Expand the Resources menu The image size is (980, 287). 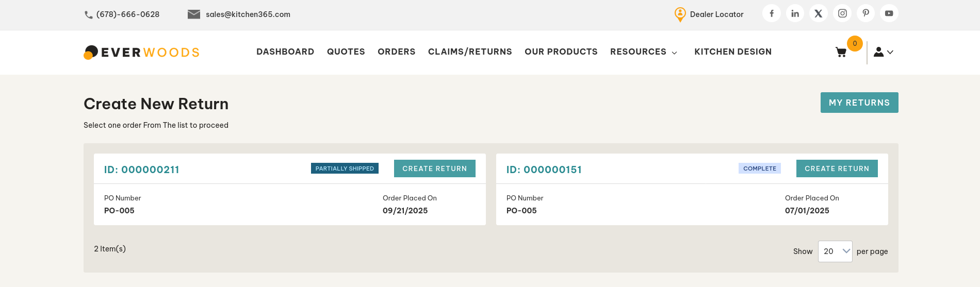(x=643, y=52)
